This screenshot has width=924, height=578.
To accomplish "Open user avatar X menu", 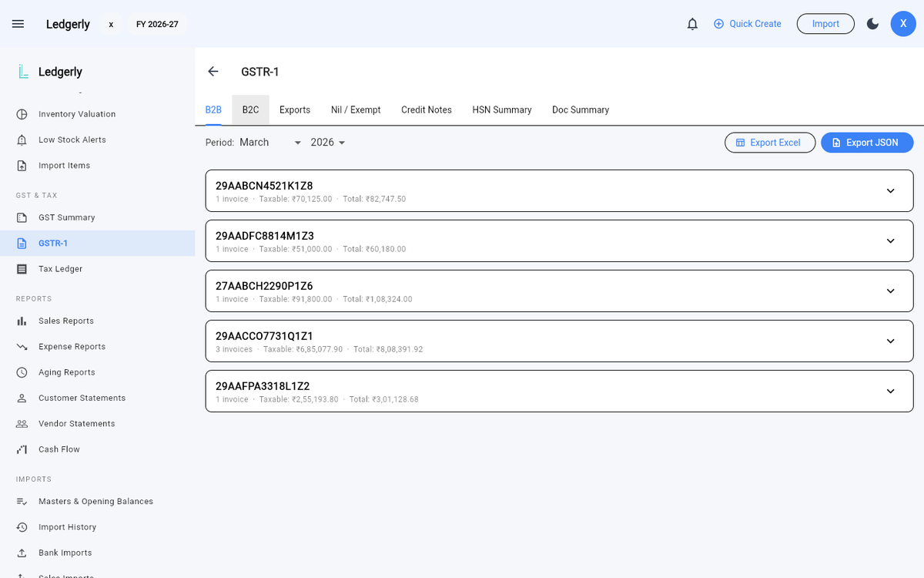I will click(903, 24).
